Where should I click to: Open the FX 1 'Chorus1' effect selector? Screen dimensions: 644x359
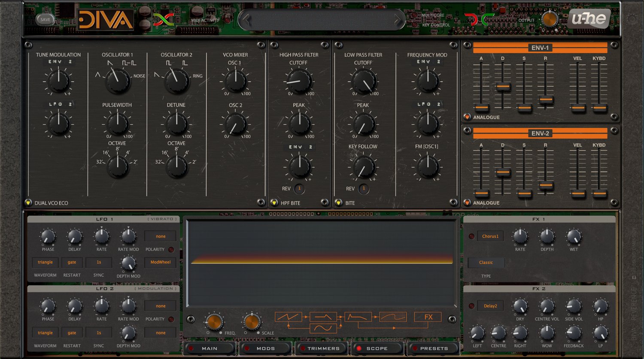490,236
